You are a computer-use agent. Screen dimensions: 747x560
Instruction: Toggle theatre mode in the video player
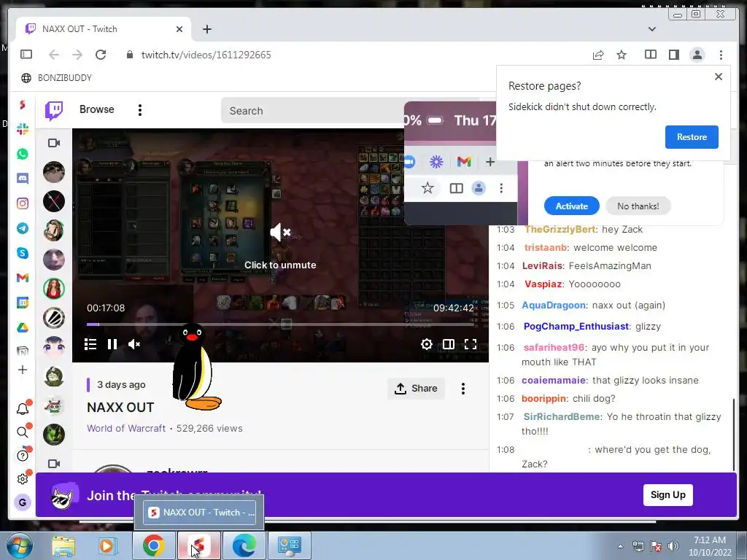click(449, 344)
